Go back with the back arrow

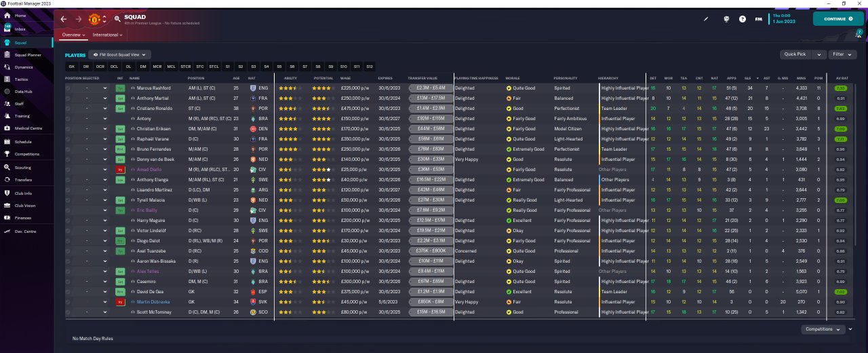(64, 19)
